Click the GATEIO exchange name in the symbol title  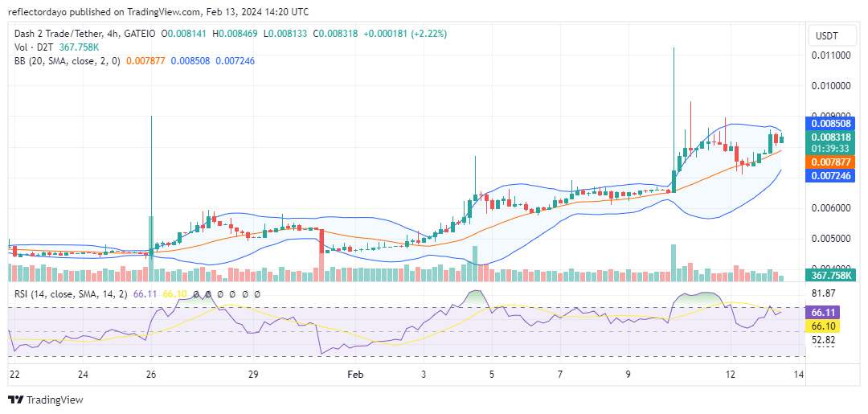pyautogui.click(x=139, y=34)
